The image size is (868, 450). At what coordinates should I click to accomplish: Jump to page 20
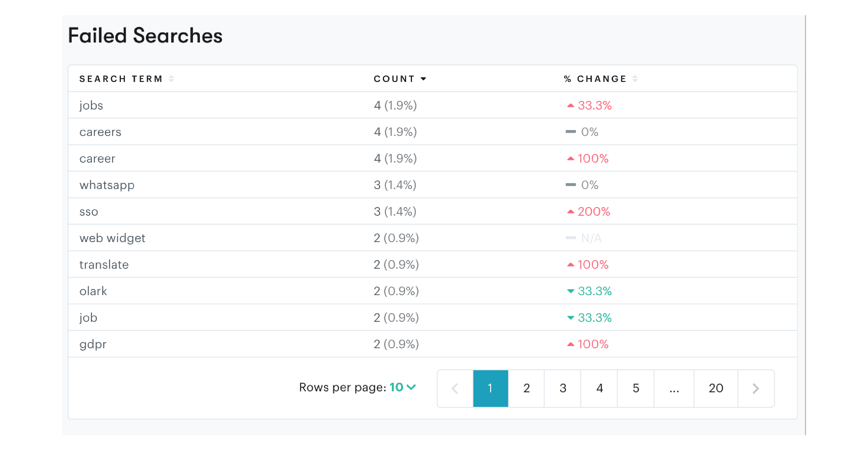716,388
